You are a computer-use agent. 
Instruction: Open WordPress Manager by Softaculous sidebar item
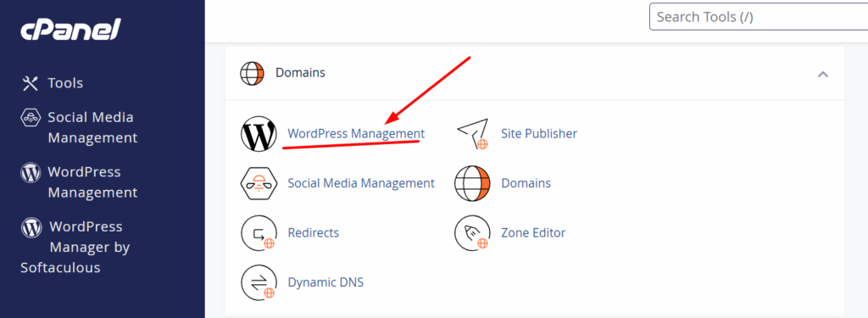[x=75, y=247]
